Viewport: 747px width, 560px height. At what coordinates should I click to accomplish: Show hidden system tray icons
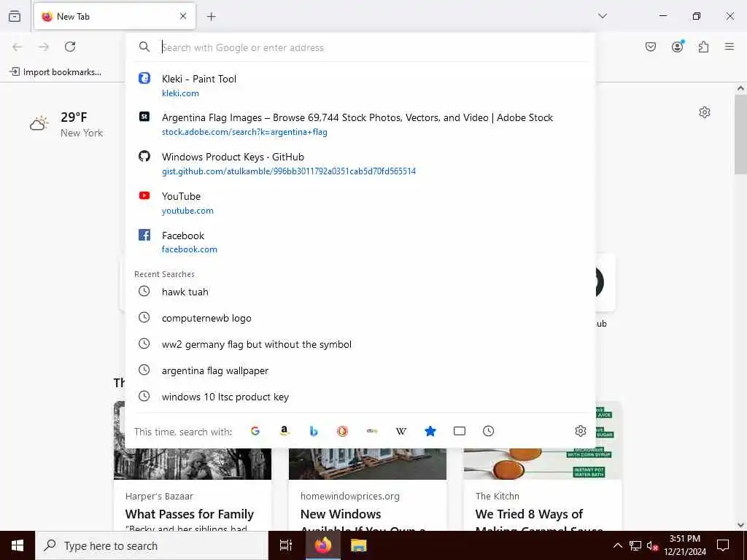(x=617, y=545)
